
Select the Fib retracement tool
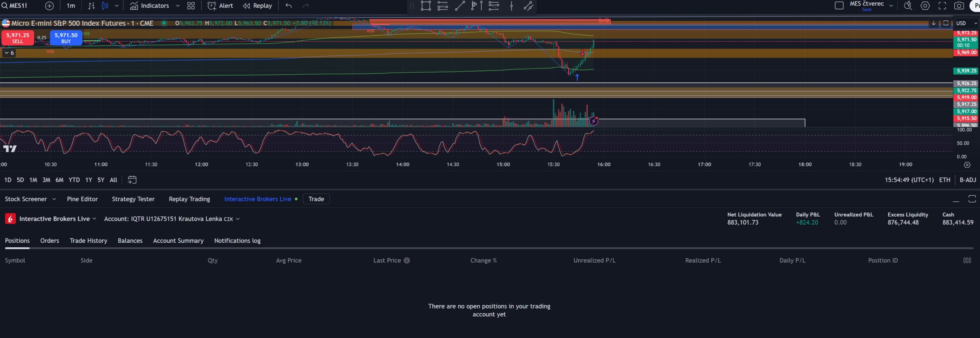[494, 6]
